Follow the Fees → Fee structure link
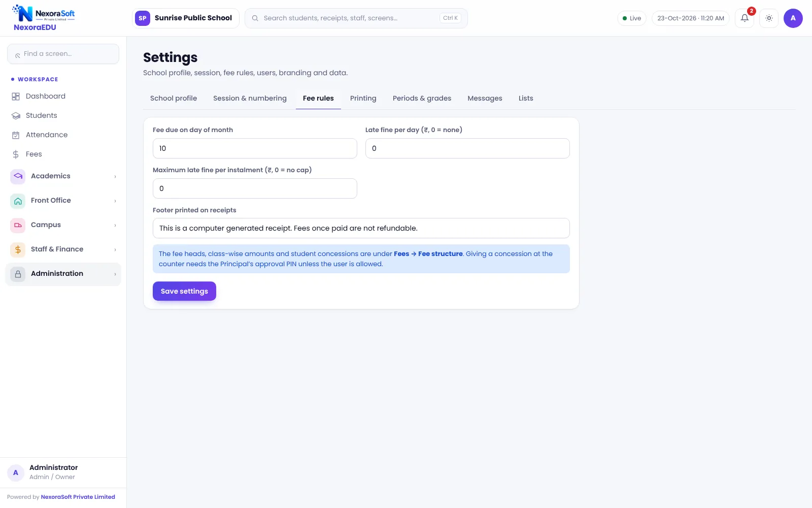Viewport: 812px width, 508px height. click(x=428, y=254)
